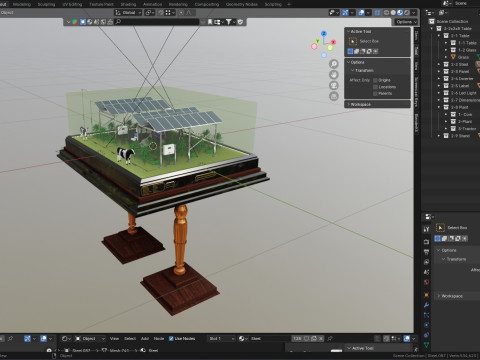Toggle snapping magnet in viewport header
Screen dimensions: 480x360
161,13
